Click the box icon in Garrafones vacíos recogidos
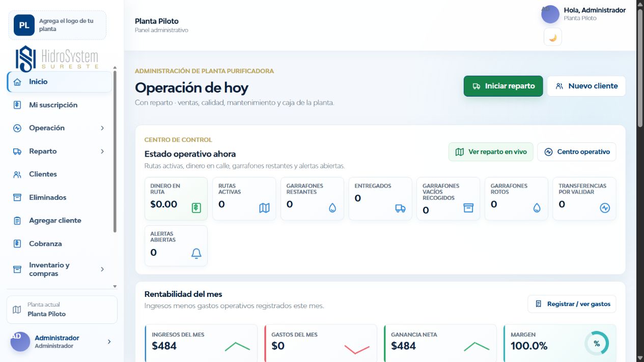644x362 pixels. click(x=468, y=208)
